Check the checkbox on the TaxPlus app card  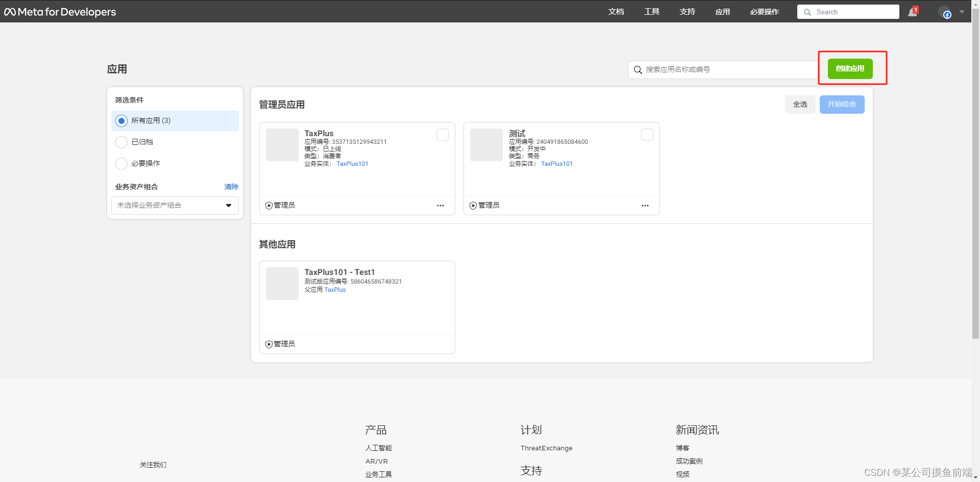442,134
